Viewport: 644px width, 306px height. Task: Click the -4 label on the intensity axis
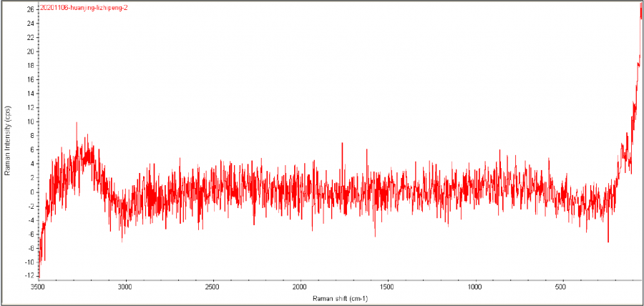(x=31, y=220)
